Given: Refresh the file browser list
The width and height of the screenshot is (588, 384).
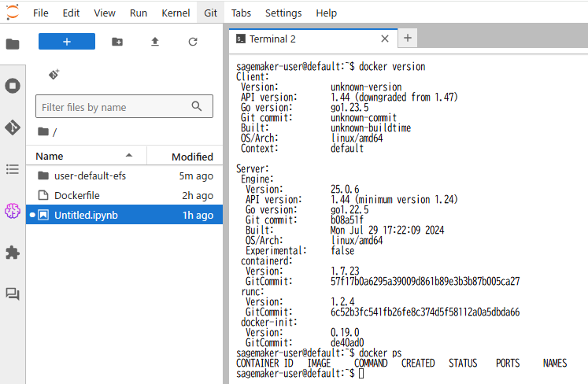Looking at the screenshot, I should pyautogui.click(x=193, y=42).
